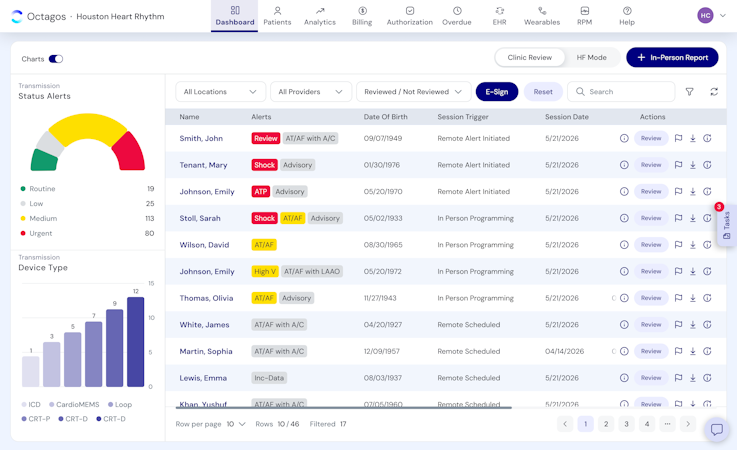Download report for Tenant, Mary
Screen dimensions: 737x450
click(x=693, y=165)
